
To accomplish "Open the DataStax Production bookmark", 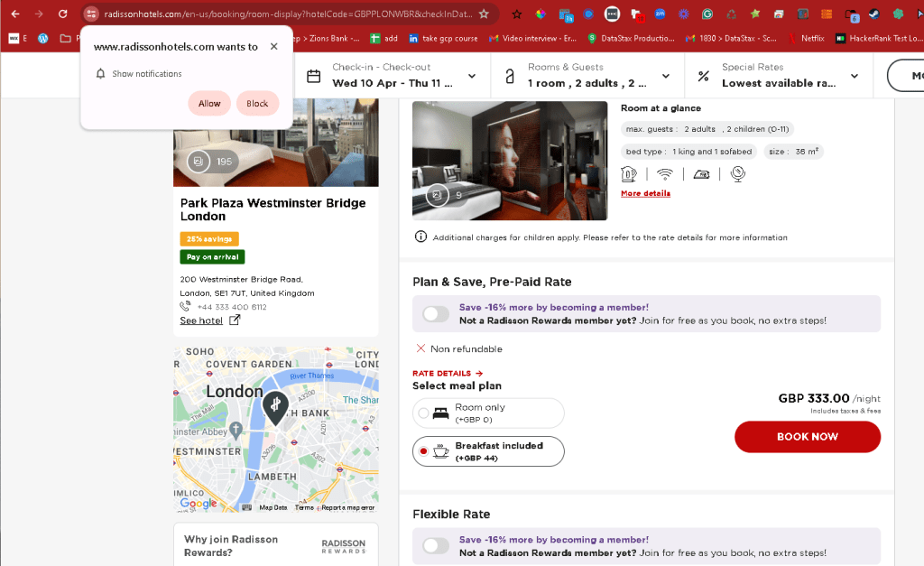I will tap(631, 38).
